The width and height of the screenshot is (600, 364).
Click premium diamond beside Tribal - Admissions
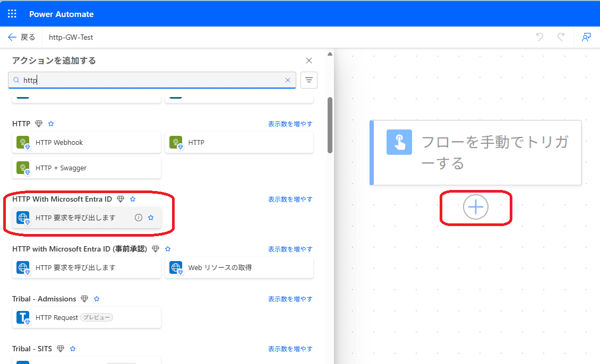(84, 299)
